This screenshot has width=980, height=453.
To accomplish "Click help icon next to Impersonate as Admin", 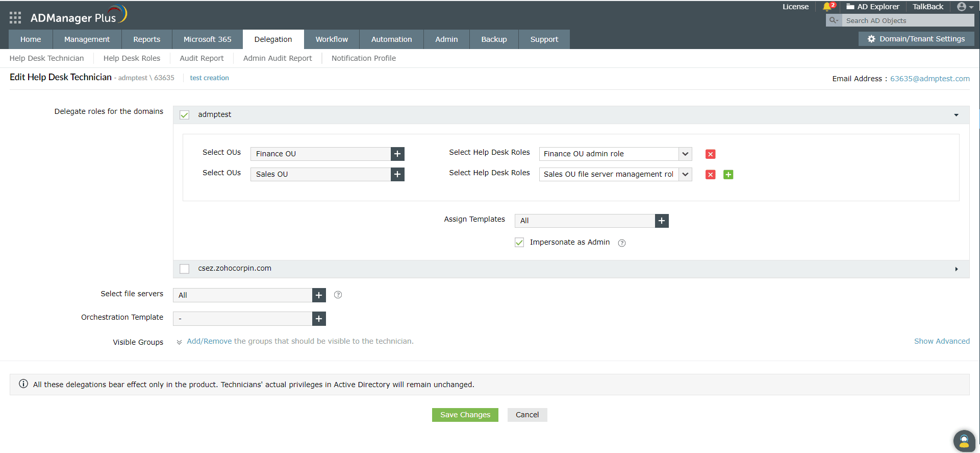I will click(x=622, y=243).
